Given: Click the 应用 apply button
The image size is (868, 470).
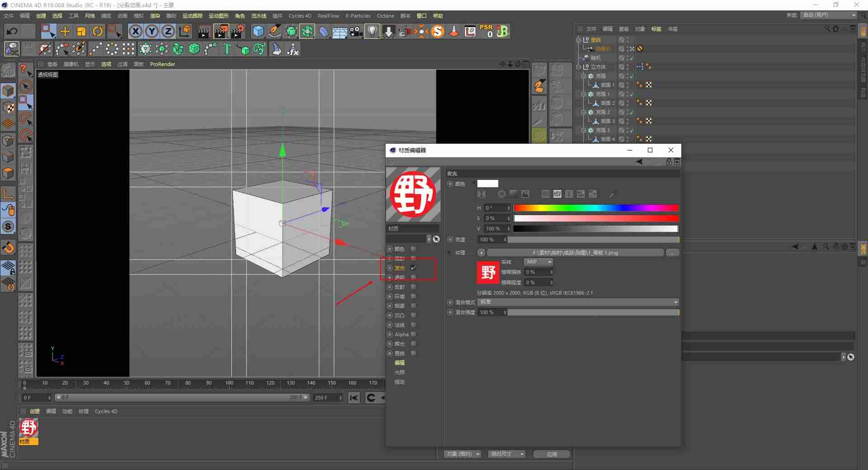Looking at the screenshot, I should pyautogui.click(x=552, y=454).
